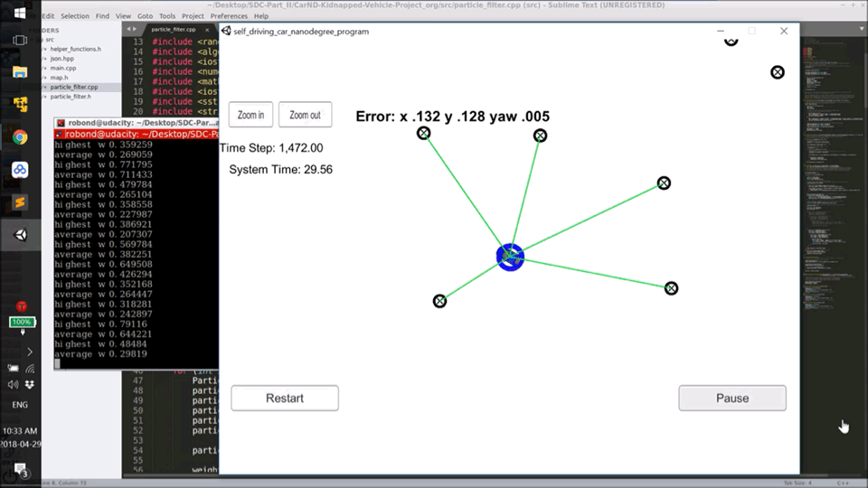This screenshot has width=868, height=488.
Task: Click the Unity icon in simulator title bar
Action: [x=226, y=31]
